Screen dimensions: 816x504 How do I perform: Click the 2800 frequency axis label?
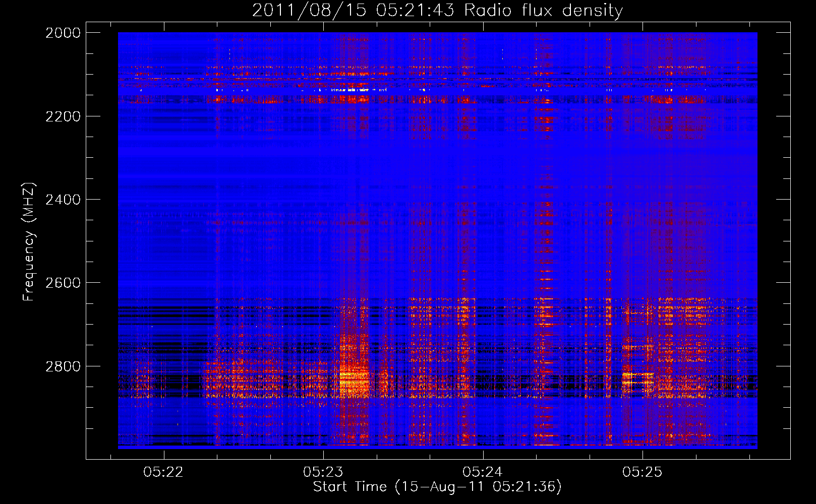tap(63, 366)
